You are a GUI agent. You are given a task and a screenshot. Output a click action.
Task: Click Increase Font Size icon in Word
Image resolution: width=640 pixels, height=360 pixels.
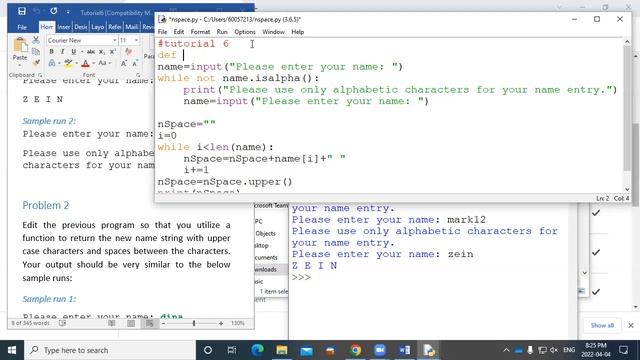point(124,63)
